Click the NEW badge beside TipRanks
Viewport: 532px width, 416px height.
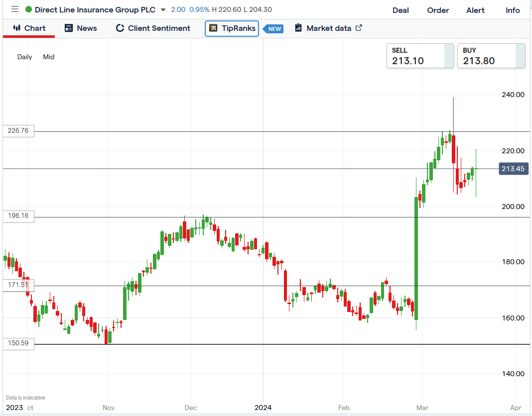pyautogui.click(x=273, y=29)
